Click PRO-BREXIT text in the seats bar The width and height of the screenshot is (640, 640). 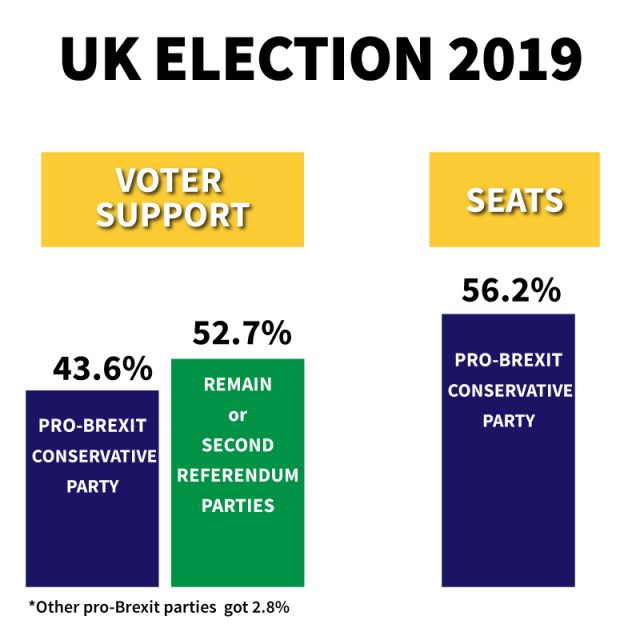click(509, 360)
